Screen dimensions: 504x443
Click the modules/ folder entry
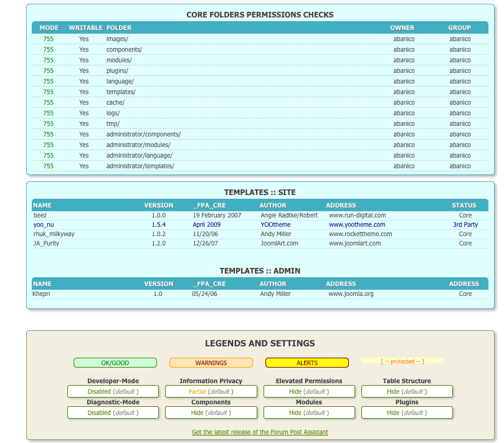tap(119, 60)
